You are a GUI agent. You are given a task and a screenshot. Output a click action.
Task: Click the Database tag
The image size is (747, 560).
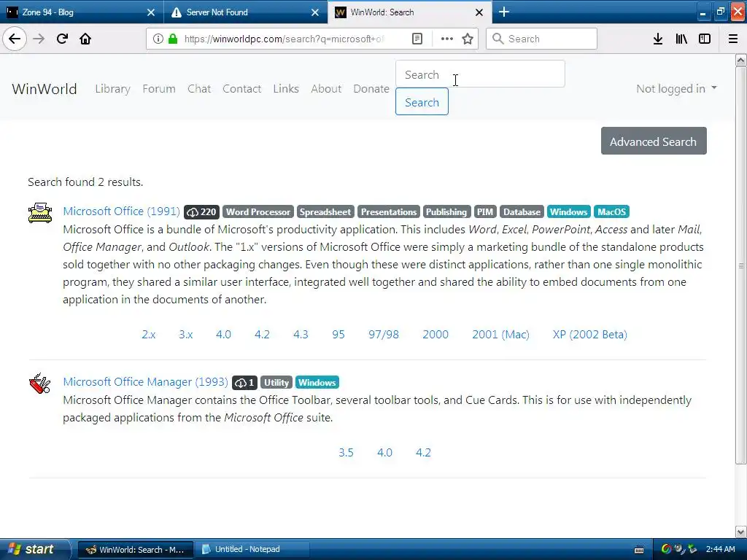click(x=522, y=212)
